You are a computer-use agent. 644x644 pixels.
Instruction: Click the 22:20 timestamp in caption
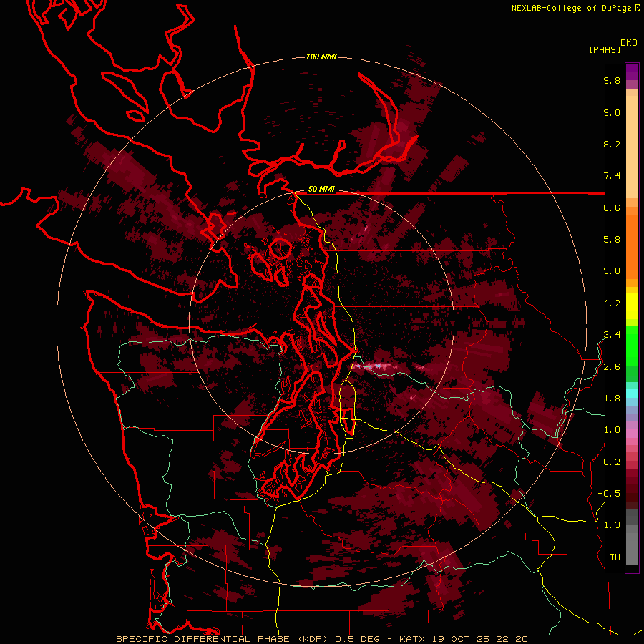pos(512,639)
